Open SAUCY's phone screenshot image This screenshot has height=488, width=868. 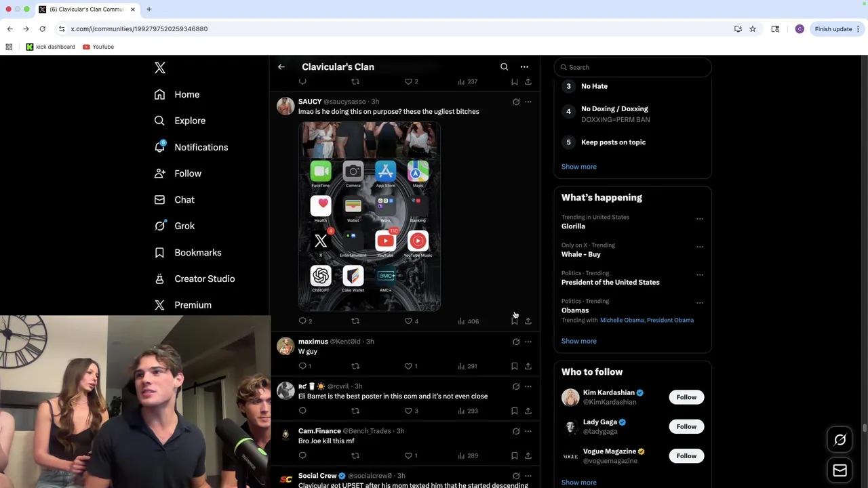pyautogui.click(x=370, y=216)
